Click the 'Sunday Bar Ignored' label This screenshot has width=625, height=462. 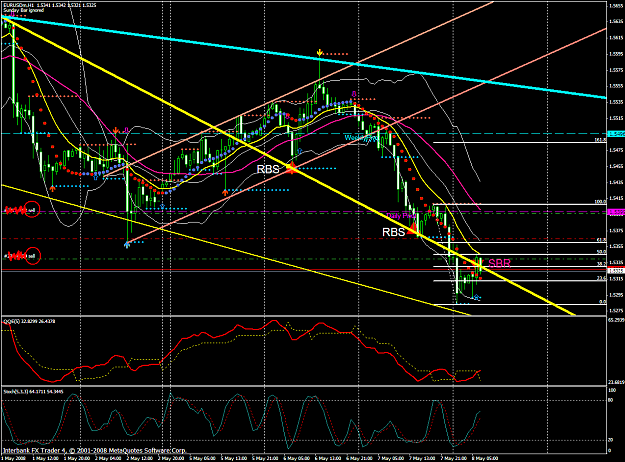24,10
